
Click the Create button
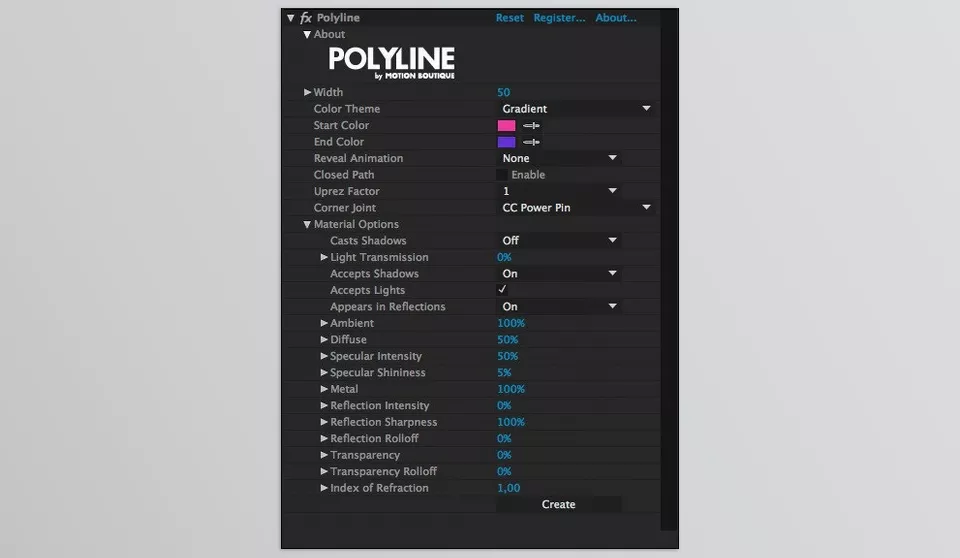point(558,505)
